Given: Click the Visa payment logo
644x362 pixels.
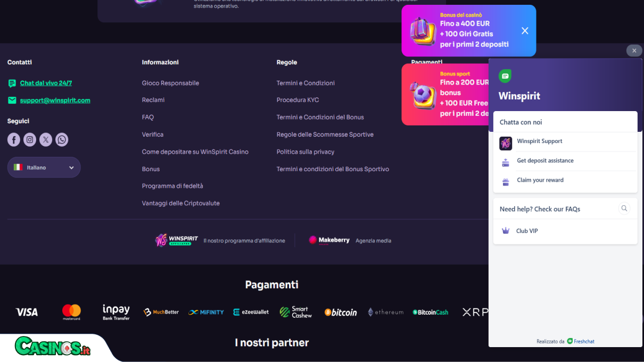Looking at the screenshot, I should click(27, 312).
